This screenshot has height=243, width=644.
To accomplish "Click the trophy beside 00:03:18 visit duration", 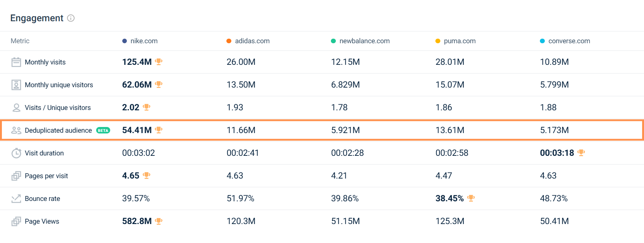I will (x=581, y=153).
